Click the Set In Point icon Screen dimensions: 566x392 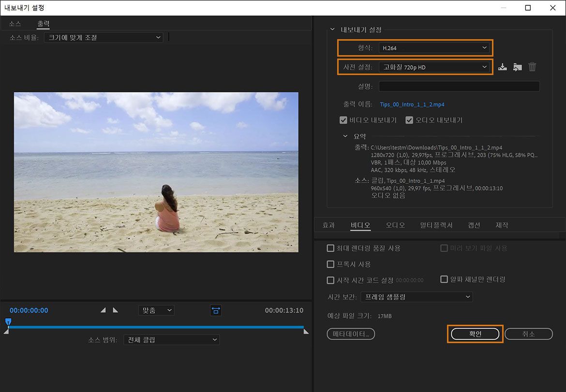point(103,310)
